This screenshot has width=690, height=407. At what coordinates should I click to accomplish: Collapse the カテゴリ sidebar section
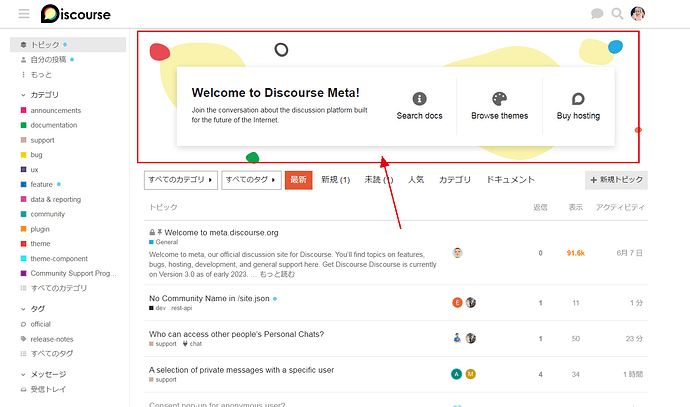point(40,95)
